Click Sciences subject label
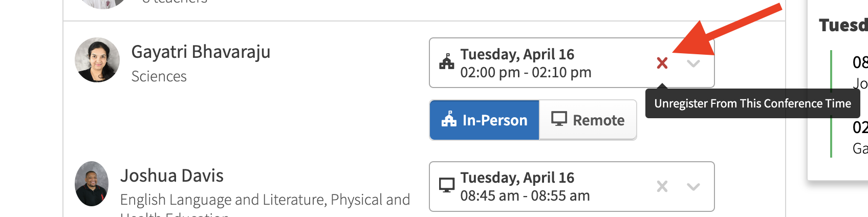 point(159,76)
